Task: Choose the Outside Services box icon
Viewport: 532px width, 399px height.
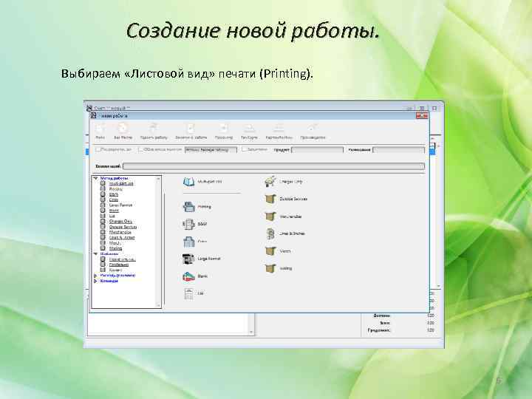Action: (270, 199)
